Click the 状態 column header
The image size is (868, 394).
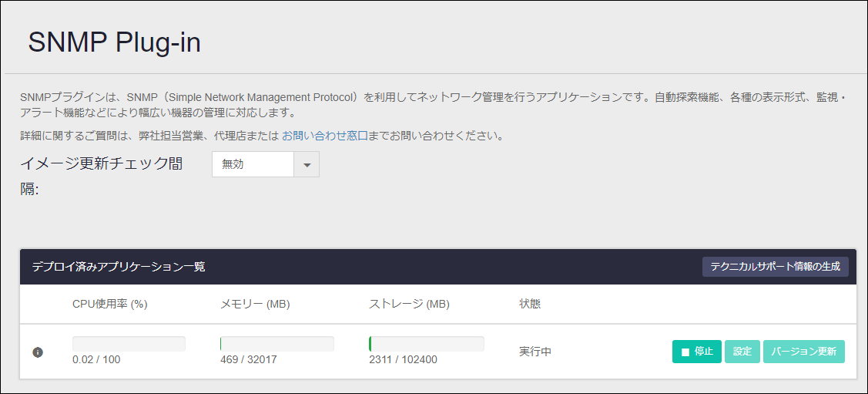click(530, 304)
